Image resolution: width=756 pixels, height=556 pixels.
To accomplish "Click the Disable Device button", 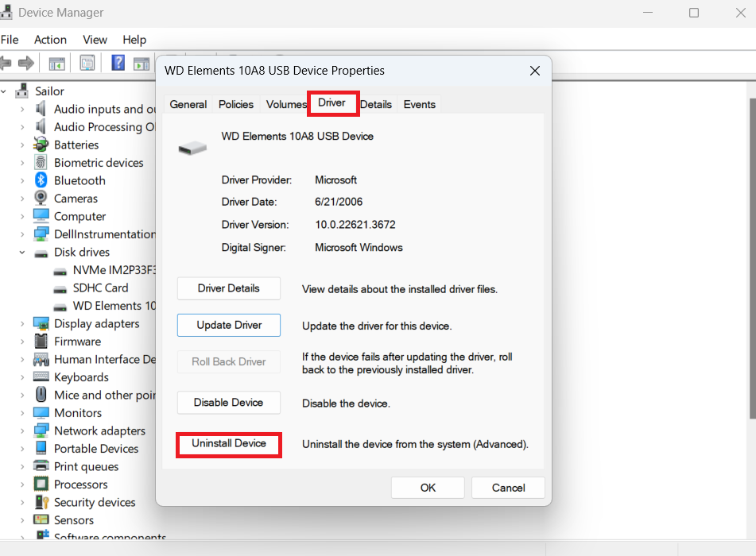I will (228, 402).
